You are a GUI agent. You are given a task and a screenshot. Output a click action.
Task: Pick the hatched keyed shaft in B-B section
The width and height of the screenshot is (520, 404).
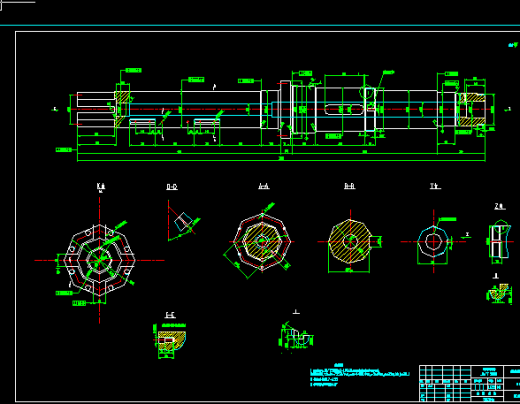(x=350, y=241)
